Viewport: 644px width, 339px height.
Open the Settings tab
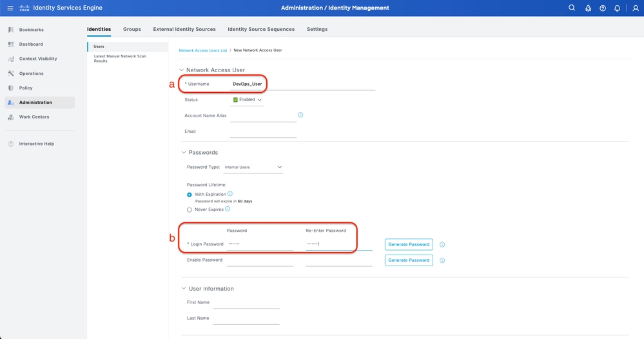click(317, 29)
